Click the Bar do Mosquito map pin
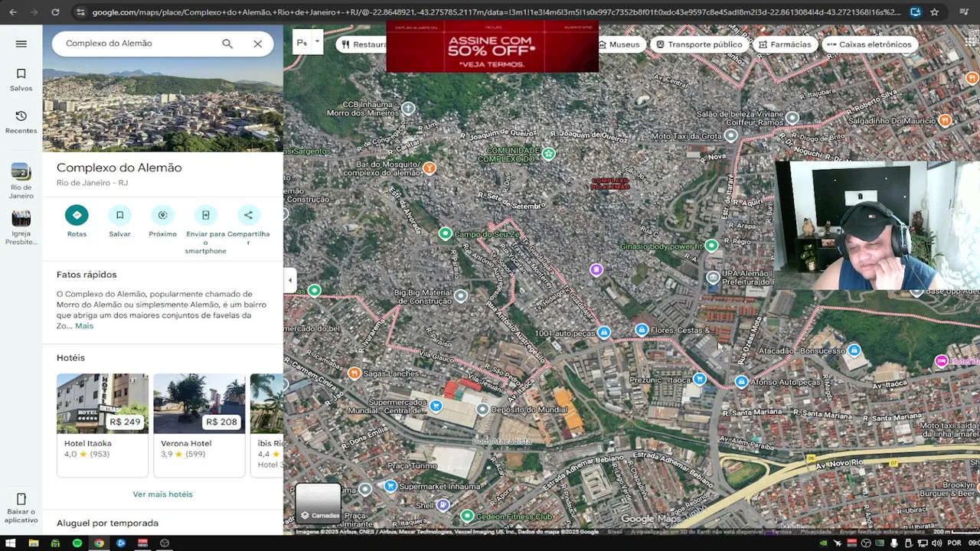This screenshot has height=551, width=980. 430,168
